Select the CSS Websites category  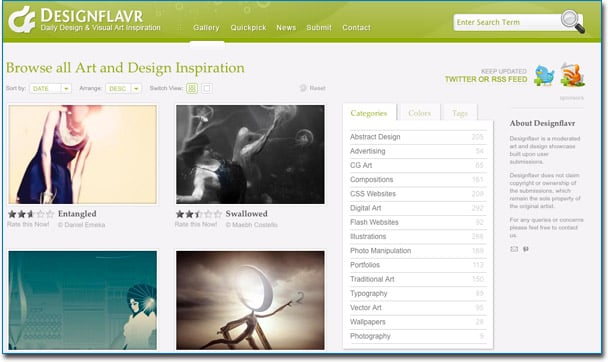pyautogui.click(x=417, y=194)
